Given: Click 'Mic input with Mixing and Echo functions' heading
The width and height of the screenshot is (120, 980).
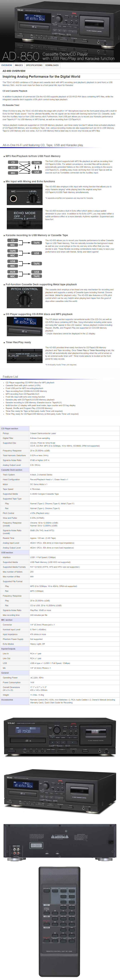Looking at the screenshot, I should pyautogui.click(x=30, y=181).
